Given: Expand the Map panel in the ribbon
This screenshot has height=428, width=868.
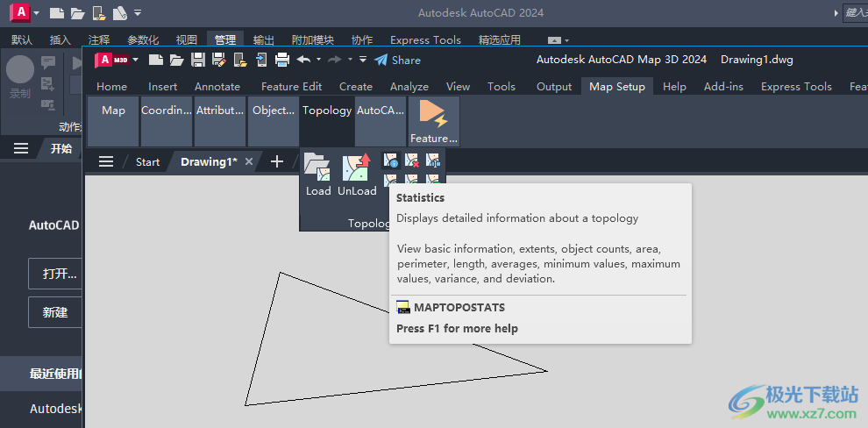Looking at the screenshot, I should pos(113,121).
